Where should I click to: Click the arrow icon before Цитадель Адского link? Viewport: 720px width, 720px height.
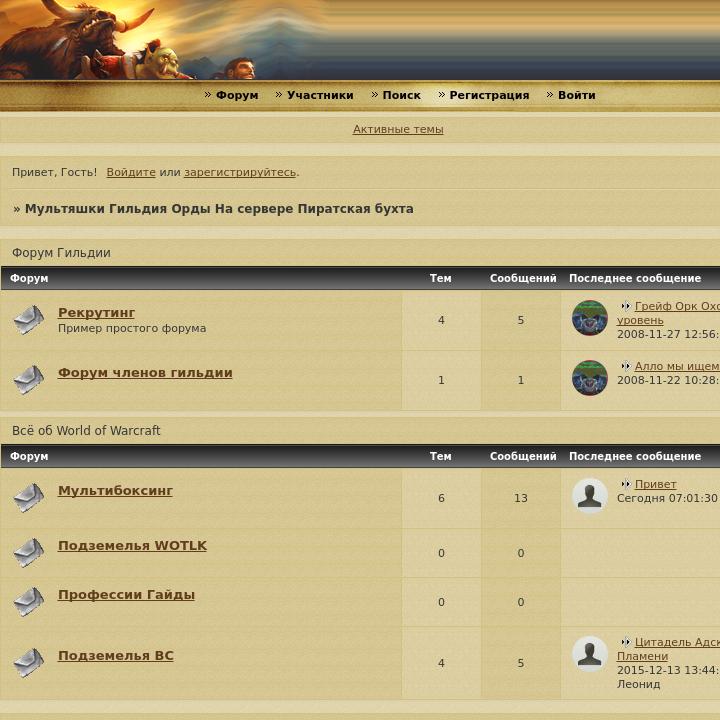pyautogui.click(x=625, y=642)
